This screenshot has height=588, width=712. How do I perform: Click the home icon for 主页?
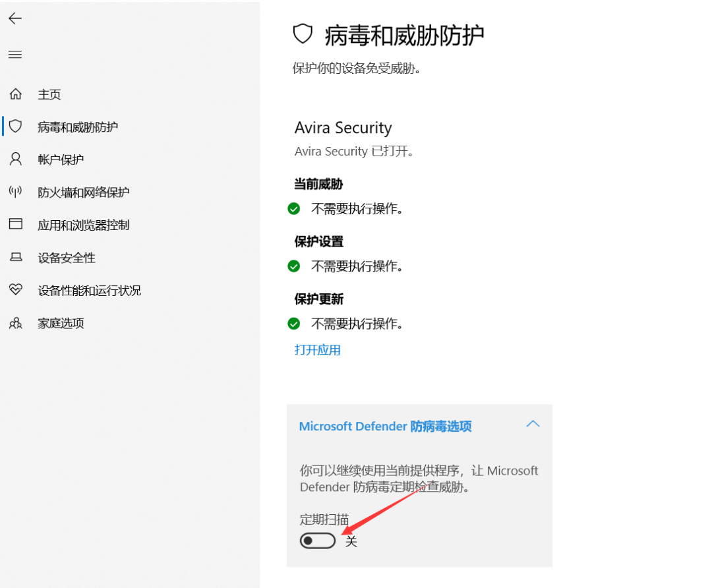click(15, 94)
